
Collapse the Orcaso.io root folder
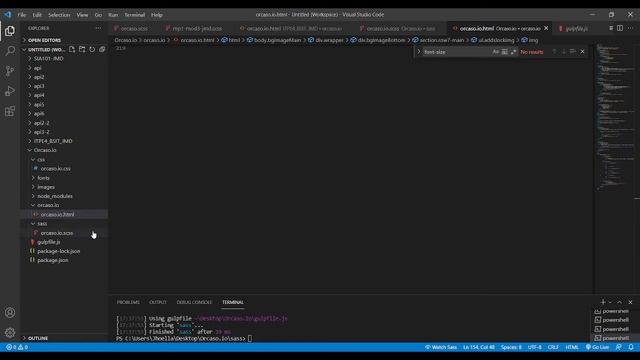click(64, 150)
